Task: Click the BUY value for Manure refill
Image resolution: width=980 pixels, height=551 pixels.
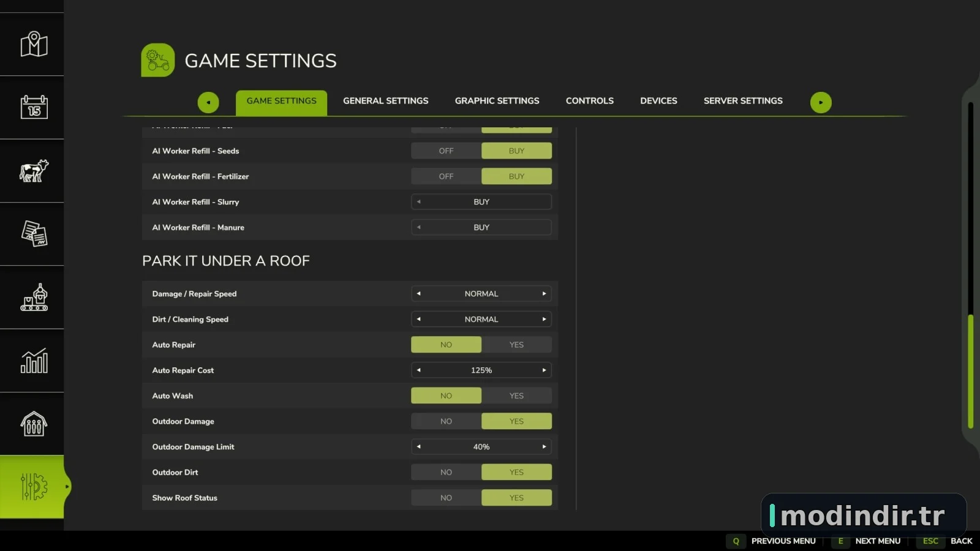Action: (x=481, y=227)
